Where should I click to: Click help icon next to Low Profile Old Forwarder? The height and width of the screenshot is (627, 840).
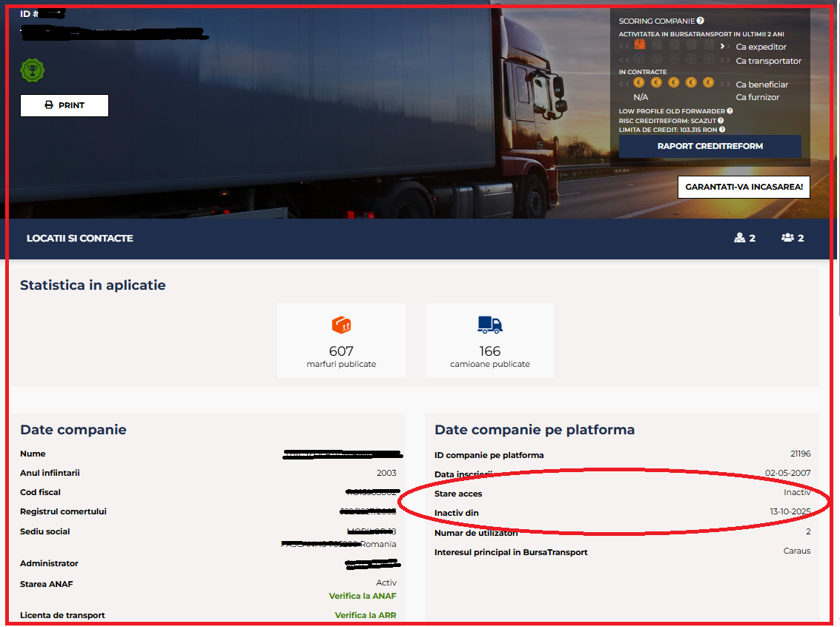pyautogui.click(x=730, y=111)
